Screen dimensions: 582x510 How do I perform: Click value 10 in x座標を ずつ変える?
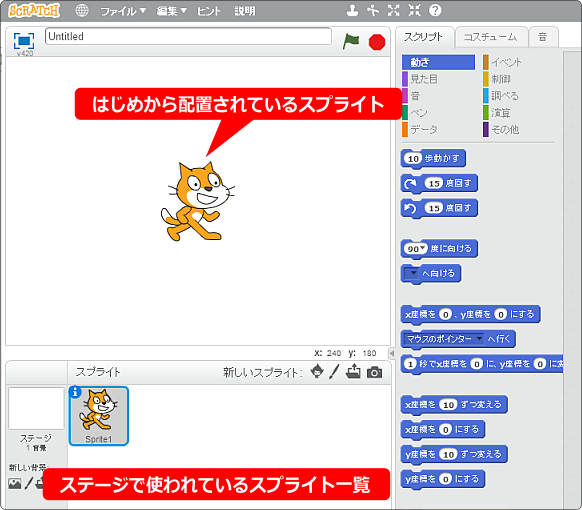(448, 405)
